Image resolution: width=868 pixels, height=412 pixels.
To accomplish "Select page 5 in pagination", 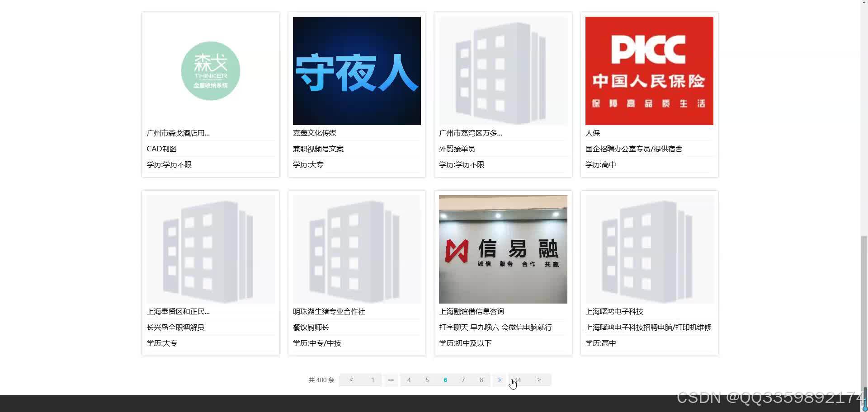I will tap(427, 380).
